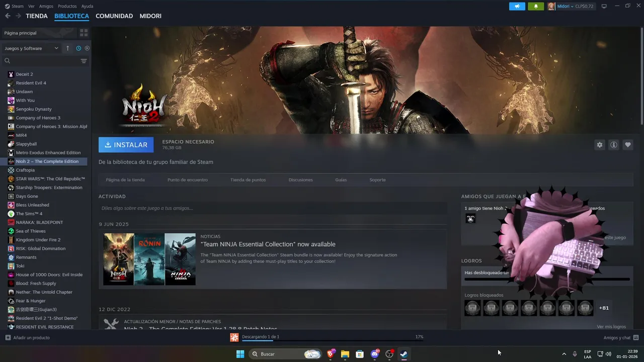Click the announcements megaphone icon

pyautogui.click(x=517, y=6)
